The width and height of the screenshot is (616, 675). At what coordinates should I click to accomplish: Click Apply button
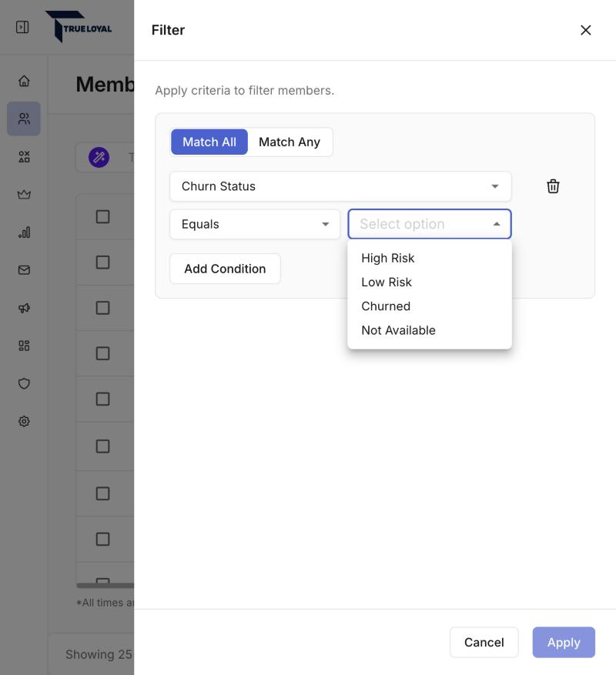click(564, 642)
